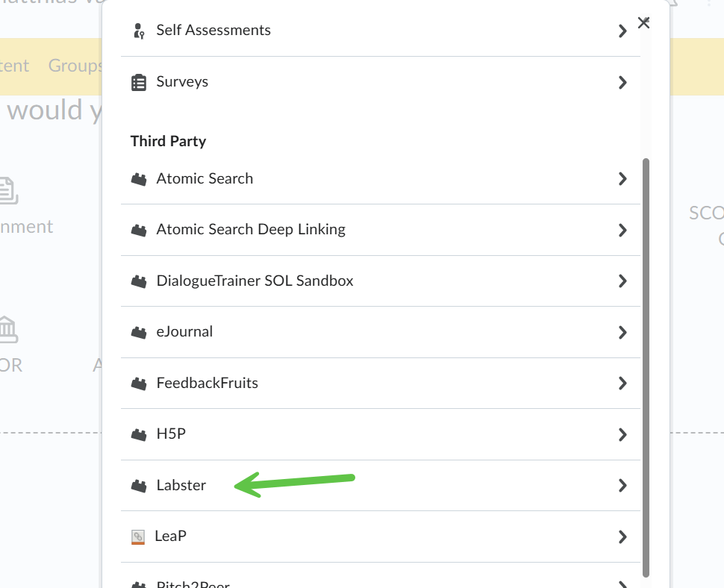Expand the eJournal chevron arrow
724x588 pixels.
point(622,332)
